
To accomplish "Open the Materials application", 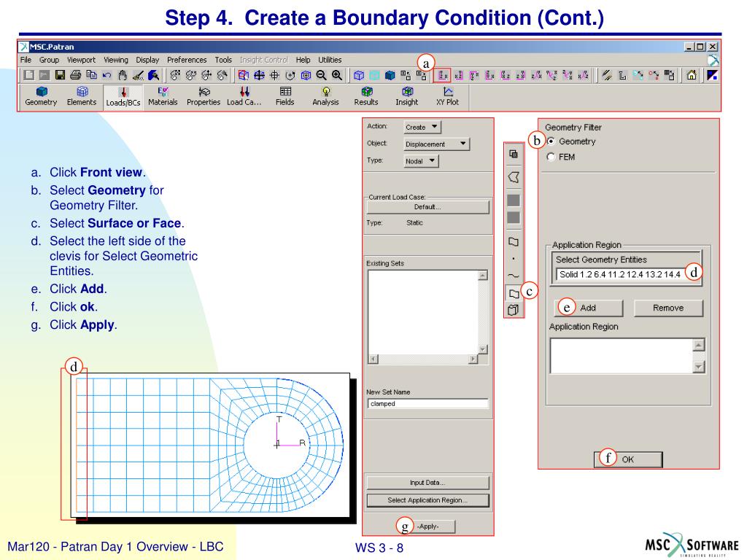I will click(x=163, y=96).
